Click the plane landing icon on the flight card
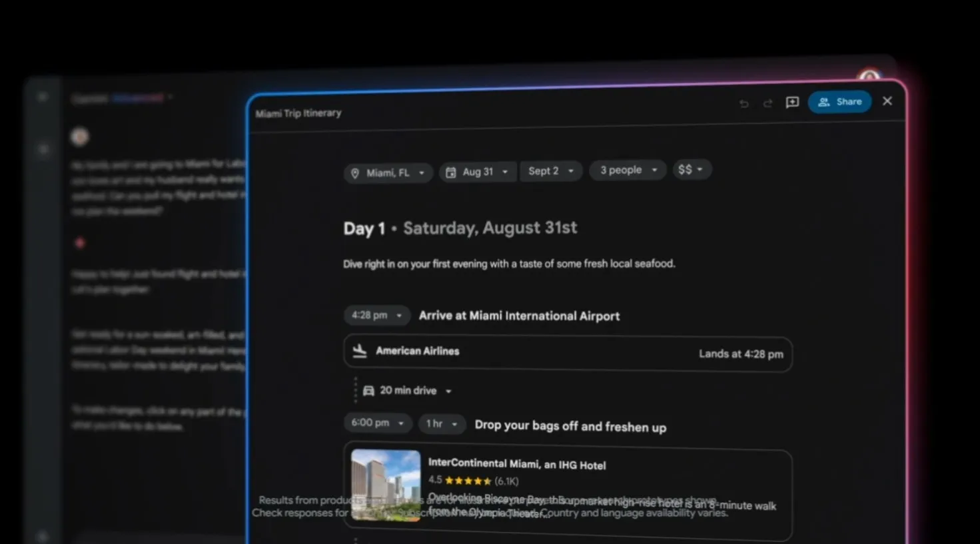This screenshot has width=980, height=544. (x=360, y=351)
